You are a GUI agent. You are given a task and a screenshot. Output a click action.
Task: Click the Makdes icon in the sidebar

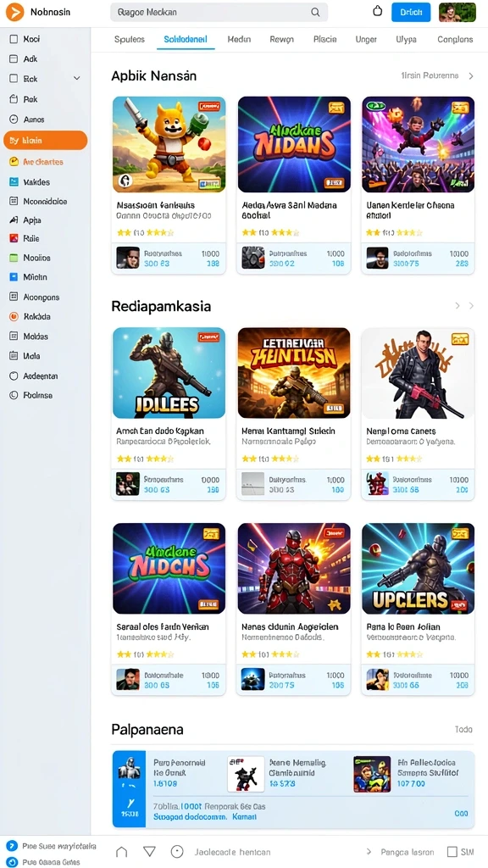click(x=14, y=181)
